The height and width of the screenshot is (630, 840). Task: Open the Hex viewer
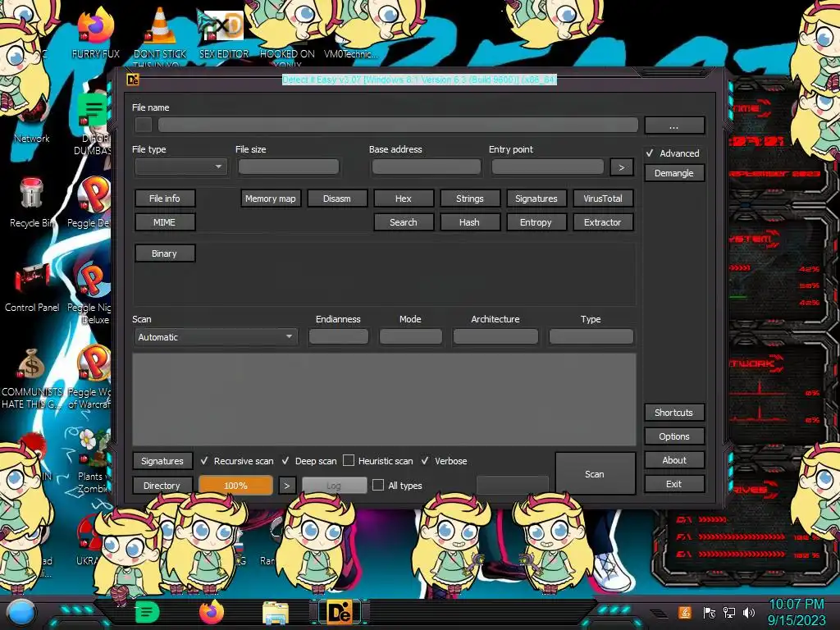404,199
